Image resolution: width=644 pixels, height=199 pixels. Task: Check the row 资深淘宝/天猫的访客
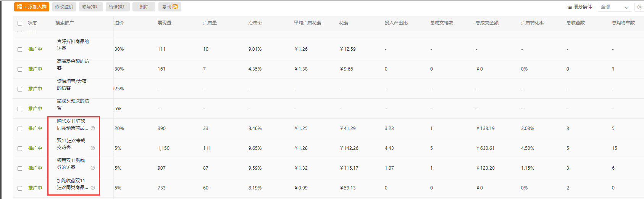click(x=20, y=89)
